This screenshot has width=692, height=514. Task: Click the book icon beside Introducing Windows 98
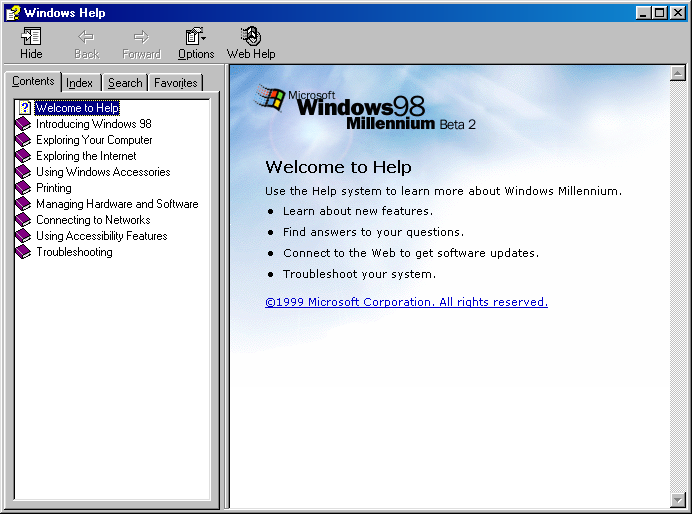(23, 124)
